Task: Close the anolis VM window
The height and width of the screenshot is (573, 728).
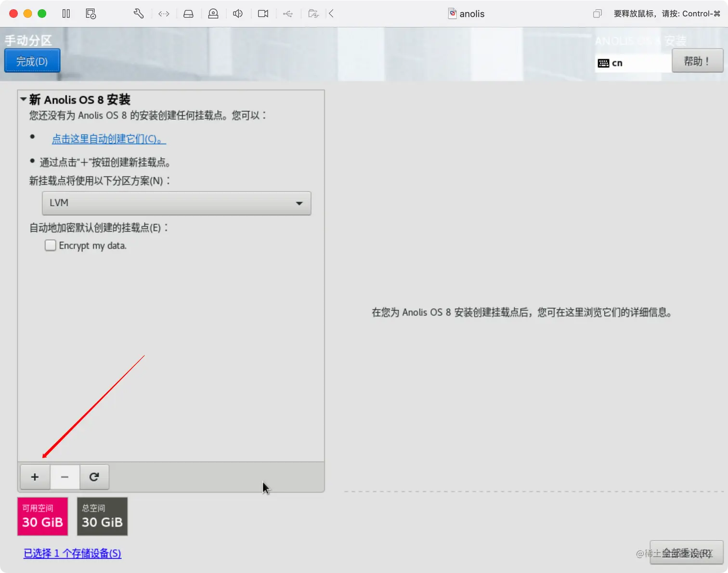Action: pos(13,13)
